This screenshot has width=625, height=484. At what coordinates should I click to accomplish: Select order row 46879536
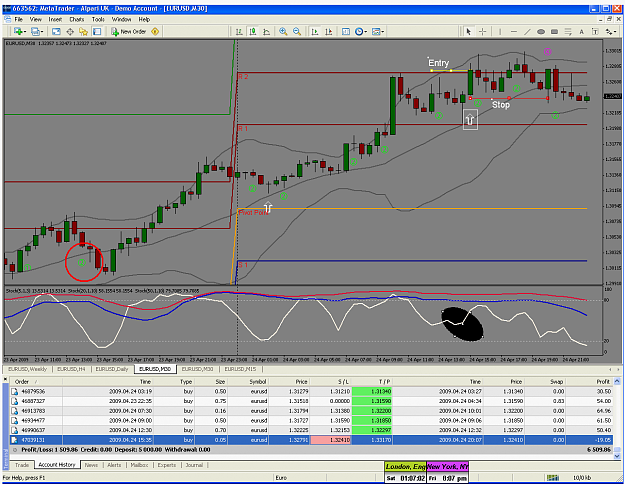pos(311,392)
